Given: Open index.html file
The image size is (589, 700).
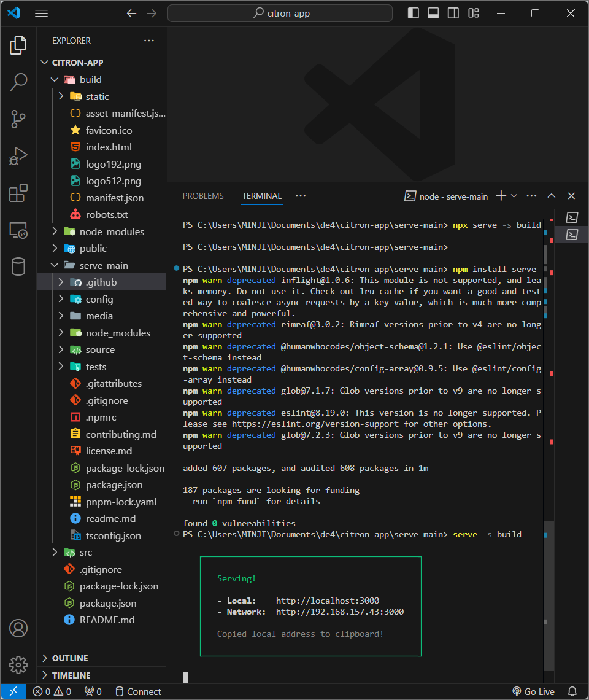Looking at the screenshot, I should [102, 147].
